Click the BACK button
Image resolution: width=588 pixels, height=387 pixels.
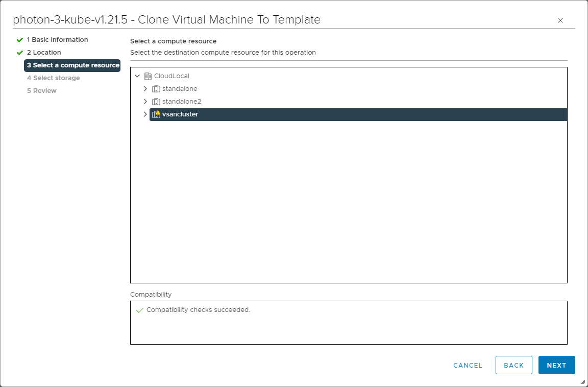click(514, 365)
